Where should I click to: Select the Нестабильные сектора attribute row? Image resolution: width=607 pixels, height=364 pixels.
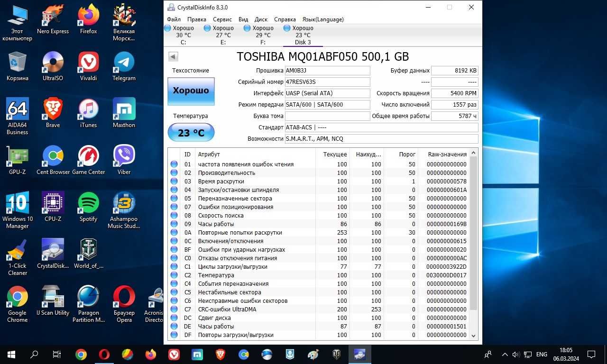tap(318, 292)
